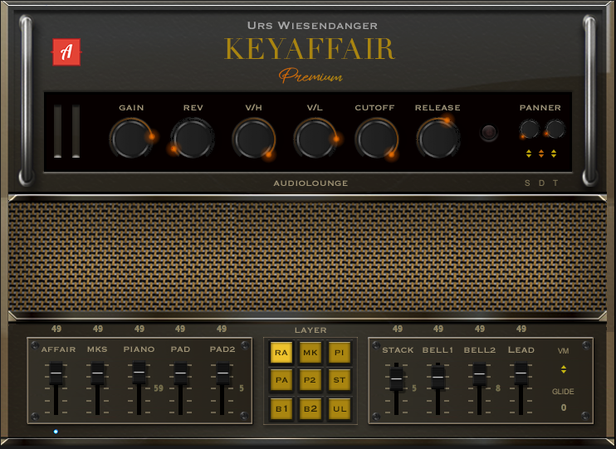
Task: Toggle the UL layer button
Action: pos(339,409)
